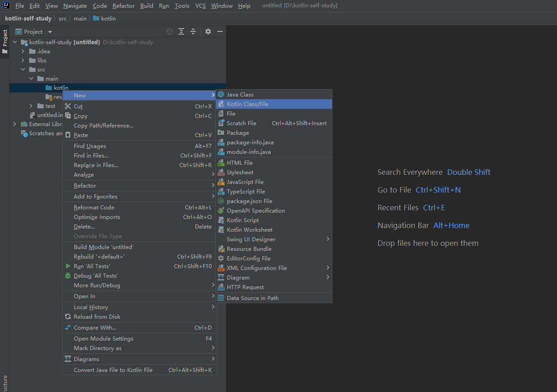The width and height of the screenshot is (557, 392).
Task: Click the Copy icon in context menu
Action: 68,116
